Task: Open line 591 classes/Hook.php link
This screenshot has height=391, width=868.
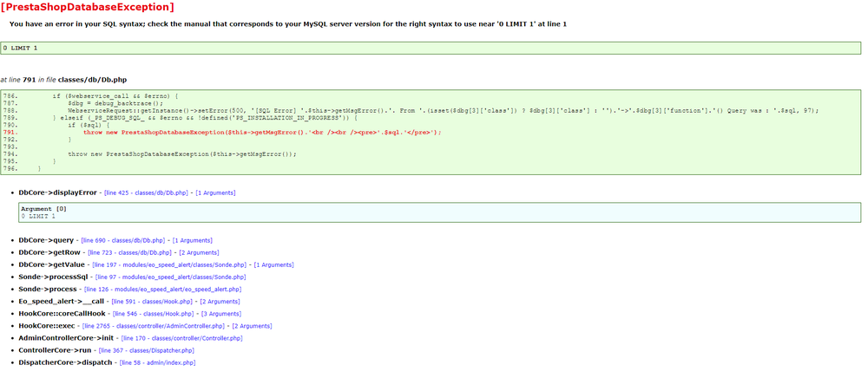Action: click(152, 302)
